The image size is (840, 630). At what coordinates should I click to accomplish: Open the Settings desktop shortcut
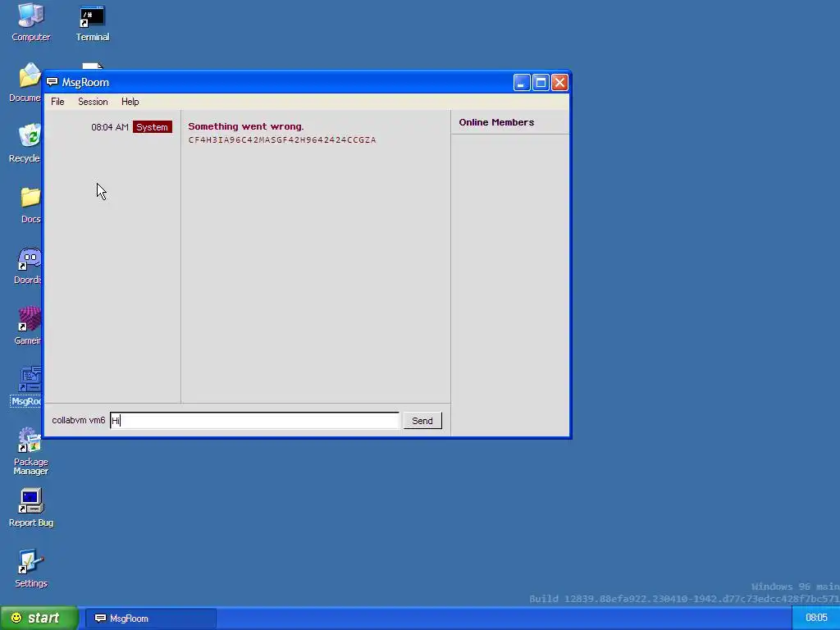coord(30,568)
